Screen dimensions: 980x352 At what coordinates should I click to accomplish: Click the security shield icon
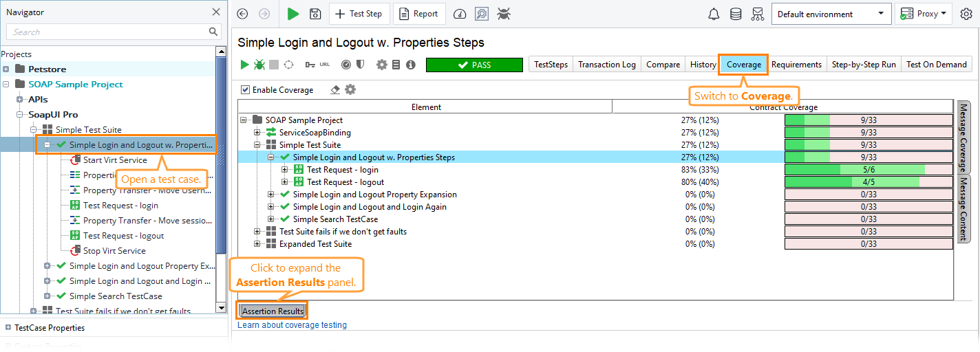[x=360, y=65]
